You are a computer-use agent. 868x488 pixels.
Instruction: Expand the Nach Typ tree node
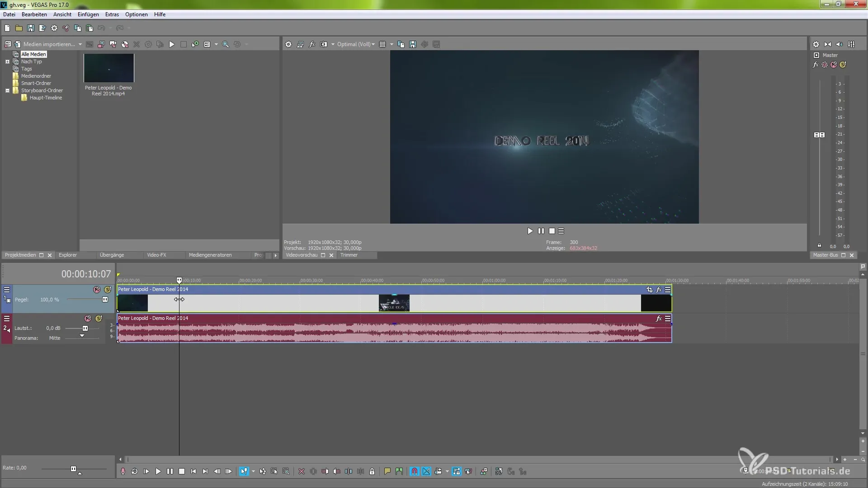coord(7,61)
